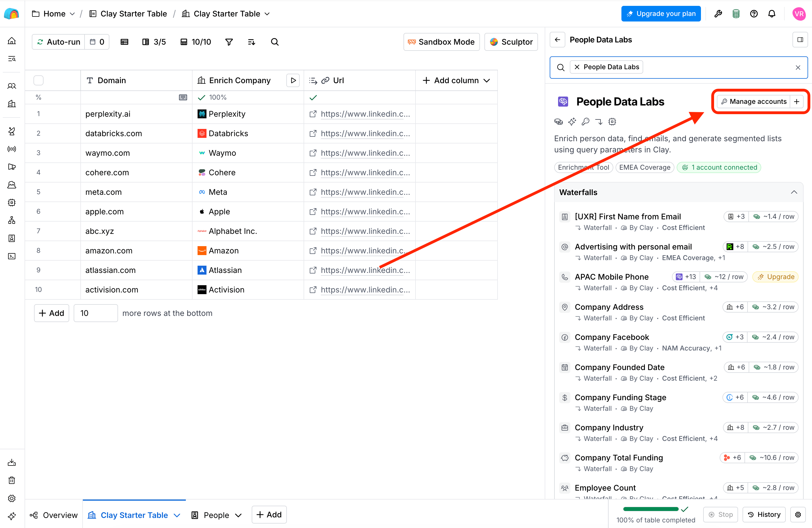This screenshot has height=528, width=812.
Task: Select the databricks.com domain cell
Action: (136, 133)
